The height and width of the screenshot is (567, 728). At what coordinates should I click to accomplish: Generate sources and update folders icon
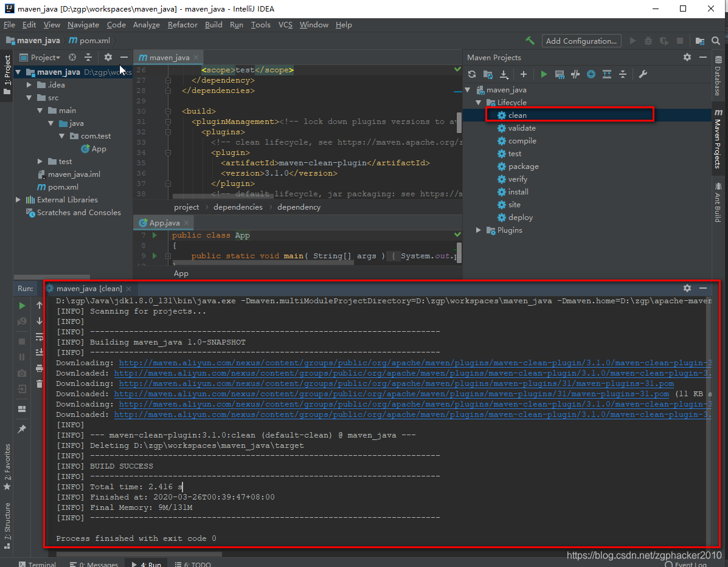488,74
